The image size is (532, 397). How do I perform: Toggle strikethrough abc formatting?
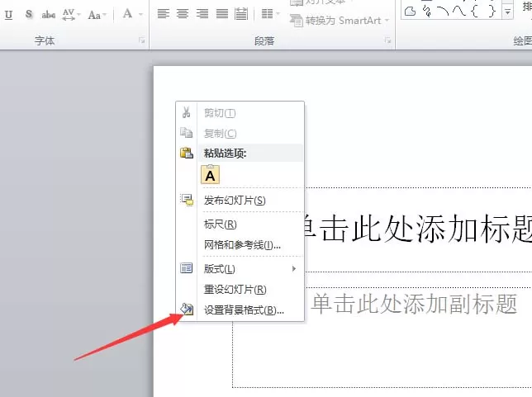click(x=49, y=15)
